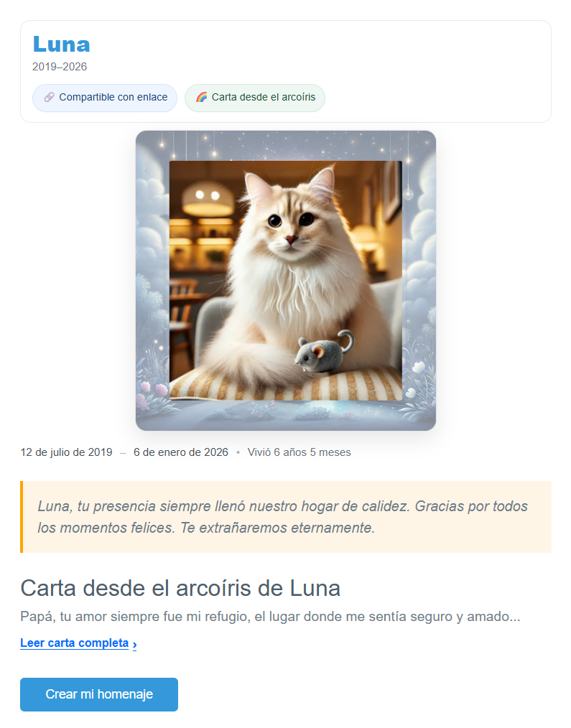The width and height of the screenshot is (571, 728).
Task: Select the "Compartible con enlace" badge text
Action: (x=113, y=97)
